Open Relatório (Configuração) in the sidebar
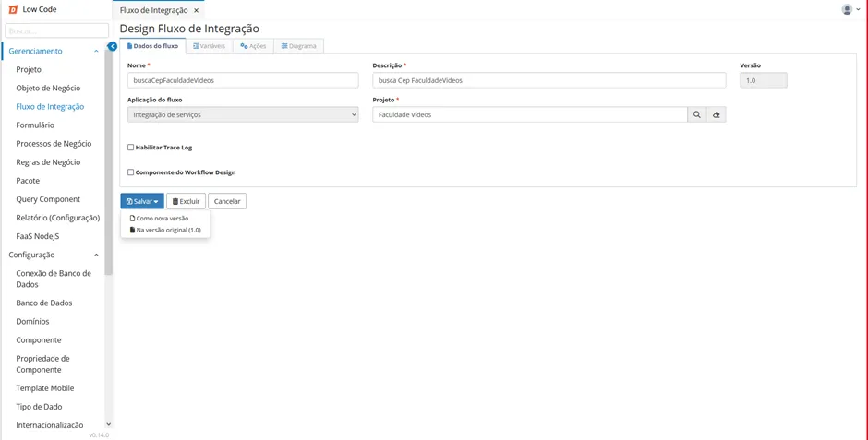This screenshot has width=868, height=440. (58, 218)
